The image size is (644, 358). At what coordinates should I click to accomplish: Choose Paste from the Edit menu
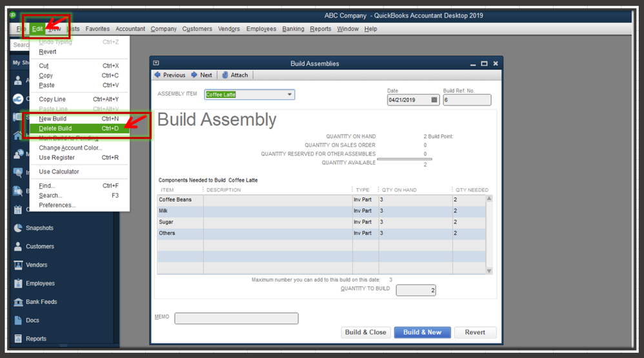pyautogui.click(x=79, y=85)
